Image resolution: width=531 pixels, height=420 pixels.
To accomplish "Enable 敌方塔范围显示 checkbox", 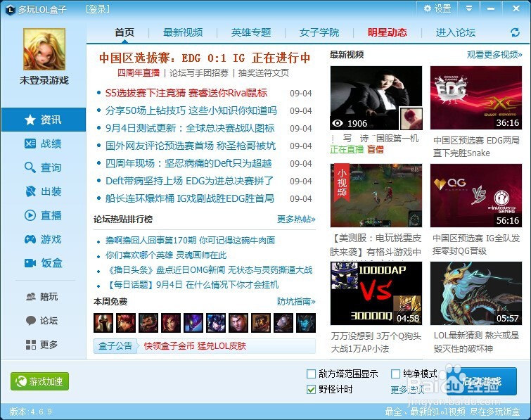I will [311, 374].
